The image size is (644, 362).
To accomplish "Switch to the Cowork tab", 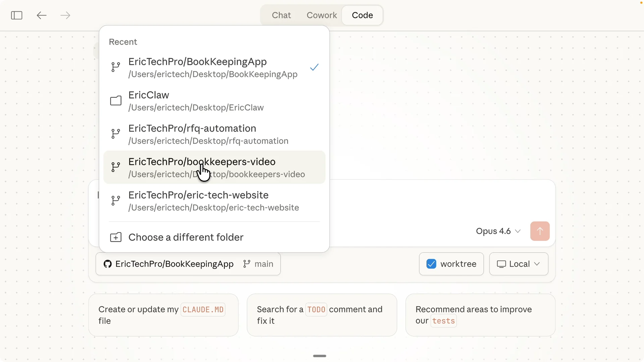I will click(322, 15).
